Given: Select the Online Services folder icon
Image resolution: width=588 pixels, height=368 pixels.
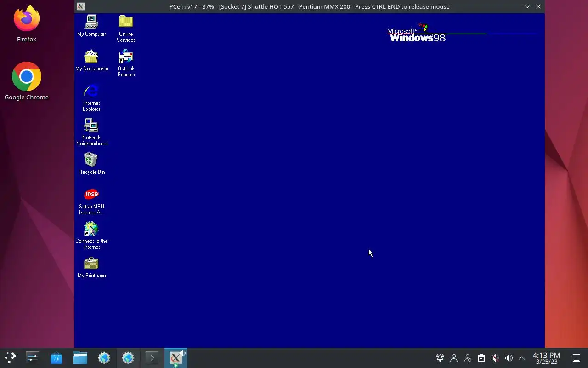Looking at the screenshot, I should [126, 29].
